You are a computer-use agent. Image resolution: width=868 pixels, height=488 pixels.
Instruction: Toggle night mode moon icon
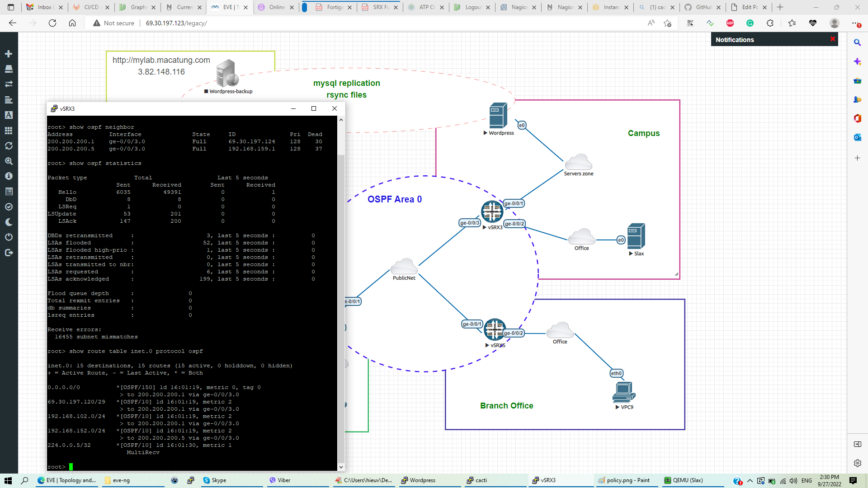click(9, 222)
